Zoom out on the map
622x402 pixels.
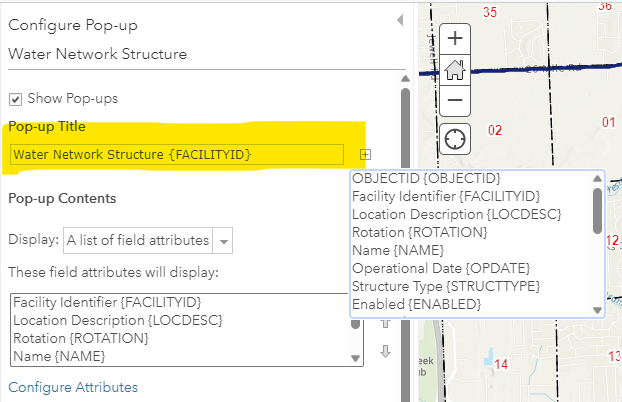coord(455,100)
